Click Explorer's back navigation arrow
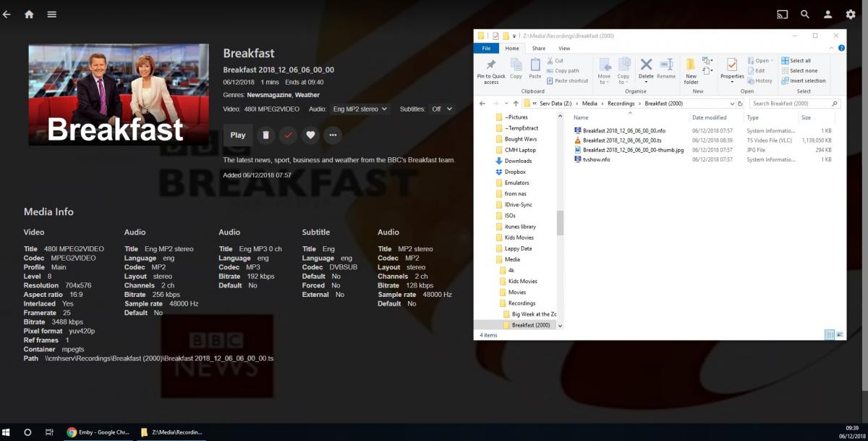 [x=482, y=104]
